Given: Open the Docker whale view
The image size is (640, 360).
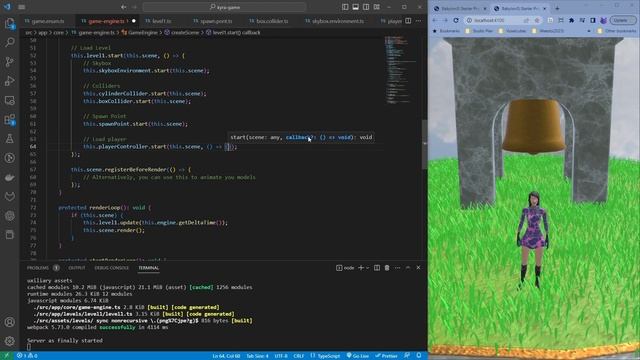Looking at the screenshot, I should (10, 177).
